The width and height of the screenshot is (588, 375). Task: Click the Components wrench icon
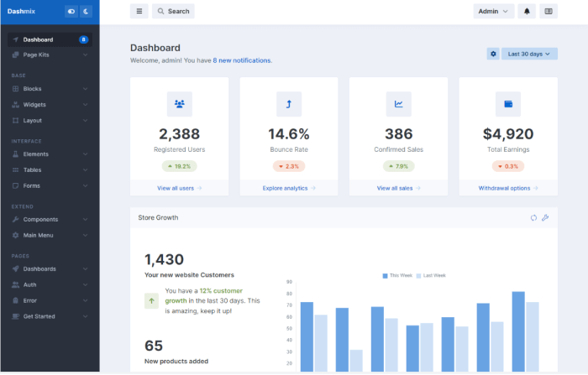click(15, 219)
